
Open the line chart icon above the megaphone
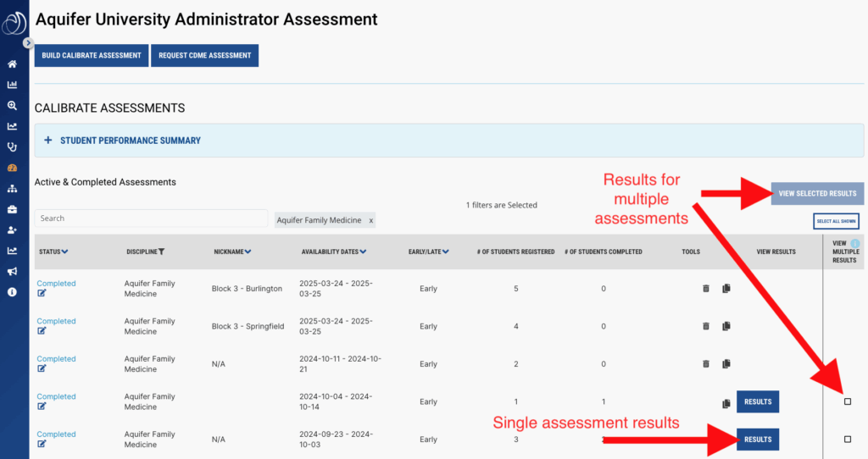[12, 251]
